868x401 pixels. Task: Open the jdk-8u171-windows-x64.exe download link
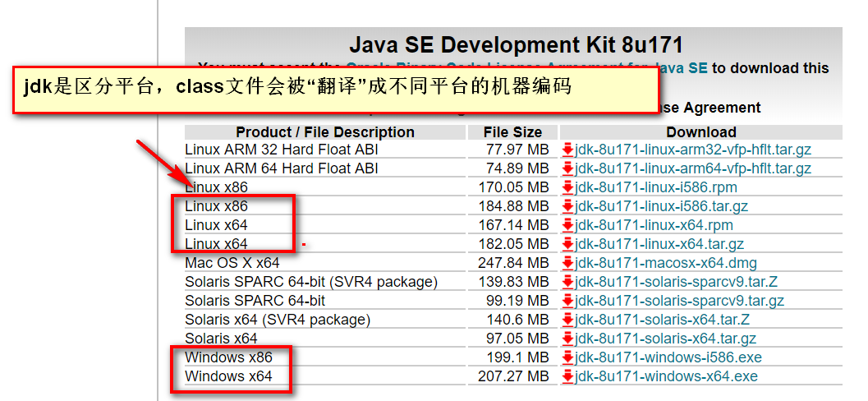coord(666,376)
